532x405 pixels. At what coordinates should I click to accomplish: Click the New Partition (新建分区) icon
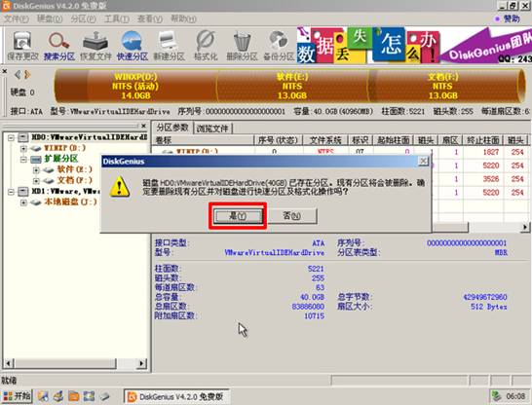point(169,46)
